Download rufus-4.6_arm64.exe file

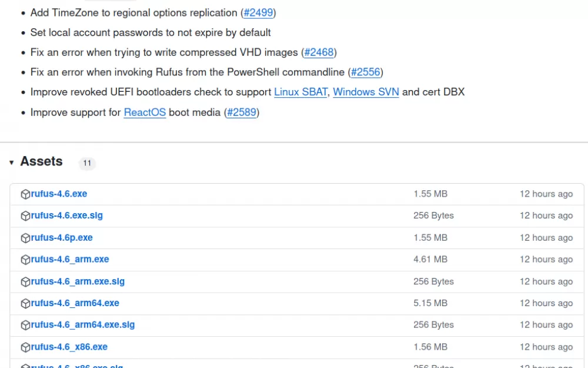click(x=75, y=303)
